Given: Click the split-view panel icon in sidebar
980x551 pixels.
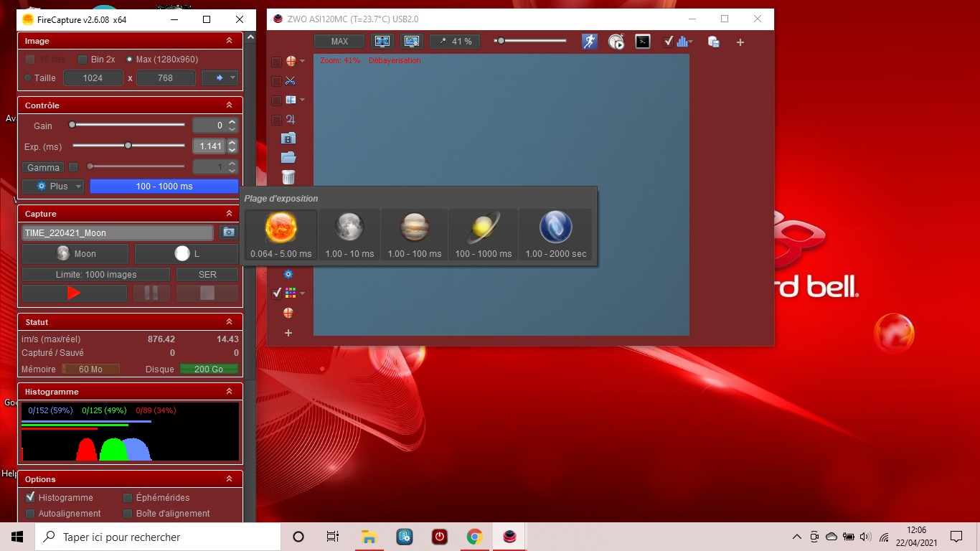Looking at the screenshot, I should click(x=291, y=100).
